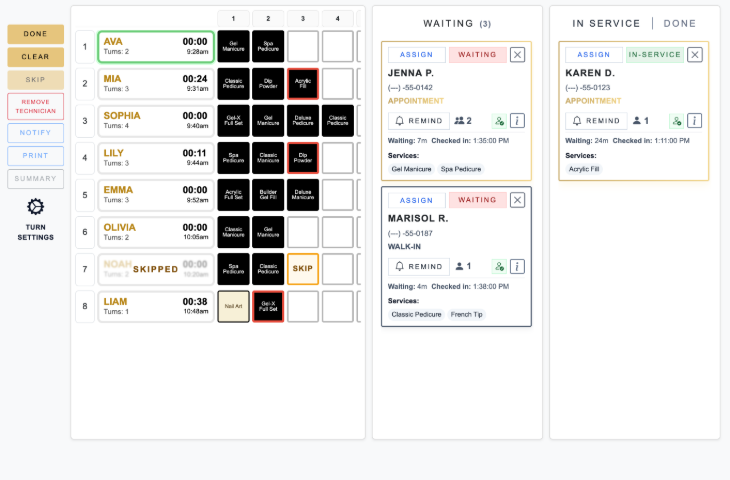730x480 pixels.
Task: Open the Summary button
Action: click(x=35, y=179)
